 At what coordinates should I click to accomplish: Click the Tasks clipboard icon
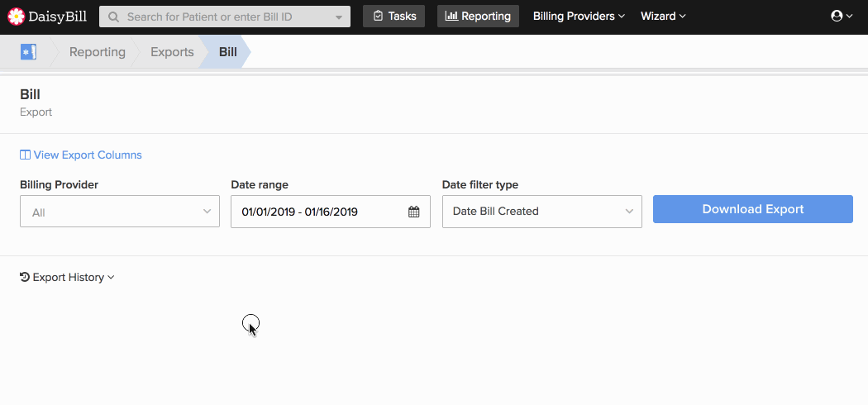[x=378, y=16]
